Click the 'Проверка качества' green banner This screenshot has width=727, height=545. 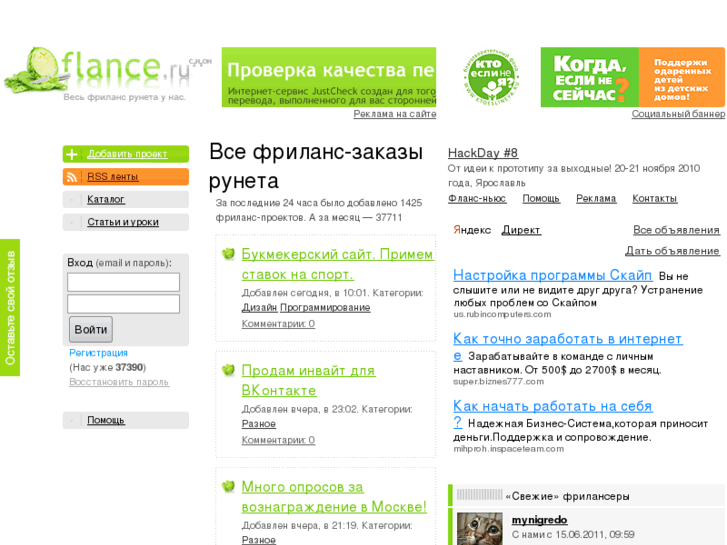point(329,77)
